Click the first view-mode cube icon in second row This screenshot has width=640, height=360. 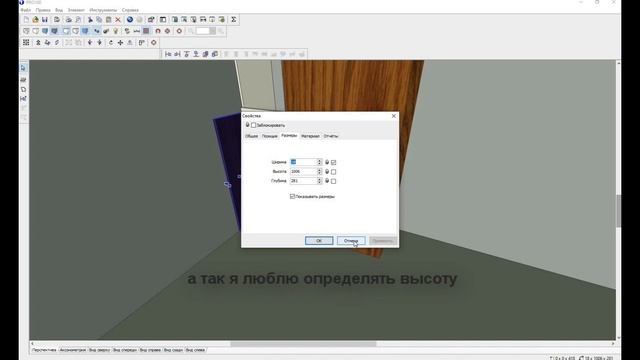pyautogui.click(x=26, y=31)
